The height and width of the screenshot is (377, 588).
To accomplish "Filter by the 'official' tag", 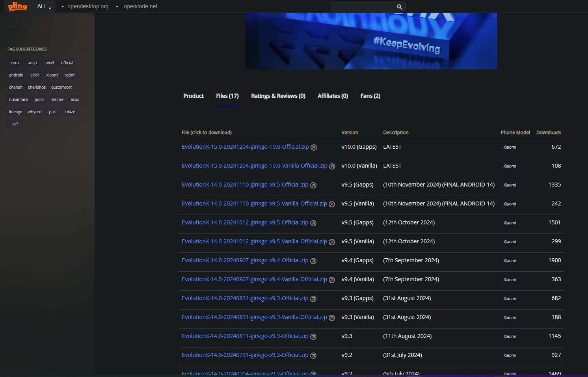I will click(x=67, y=63).
